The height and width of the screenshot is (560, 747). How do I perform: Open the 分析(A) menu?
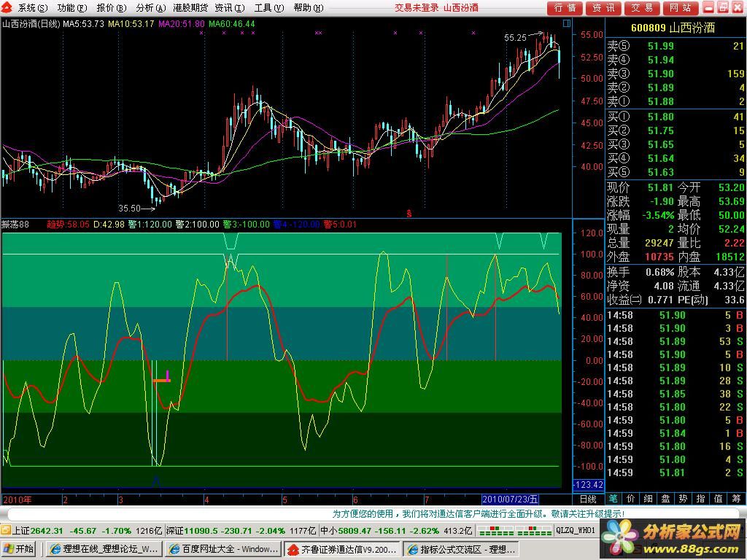(150, 7)
